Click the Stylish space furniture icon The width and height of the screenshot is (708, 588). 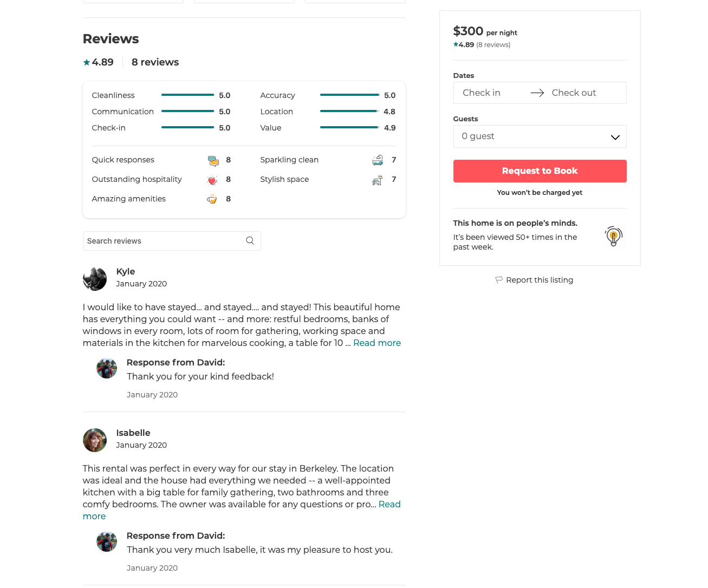(x=378, y=180)
